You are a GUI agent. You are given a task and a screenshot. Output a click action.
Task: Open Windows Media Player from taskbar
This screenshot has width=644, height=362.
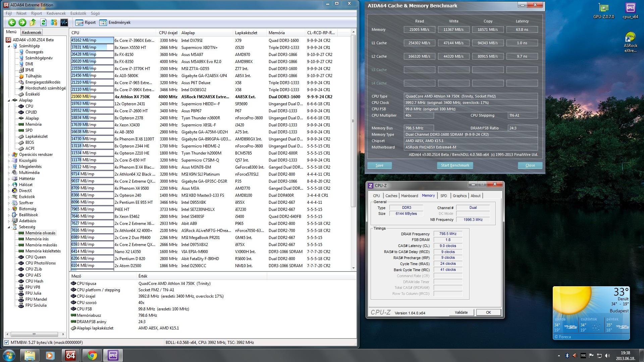coord(50,355)
